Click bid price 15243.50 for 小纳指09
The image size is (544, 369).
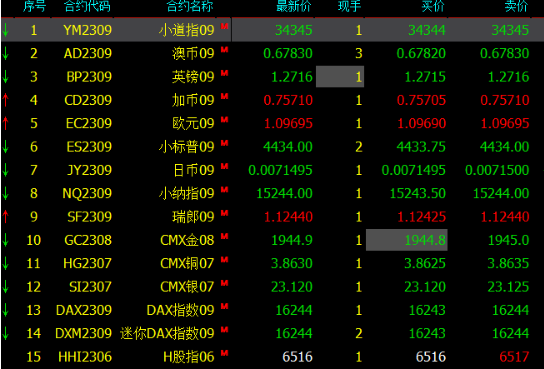pos(418,193)
